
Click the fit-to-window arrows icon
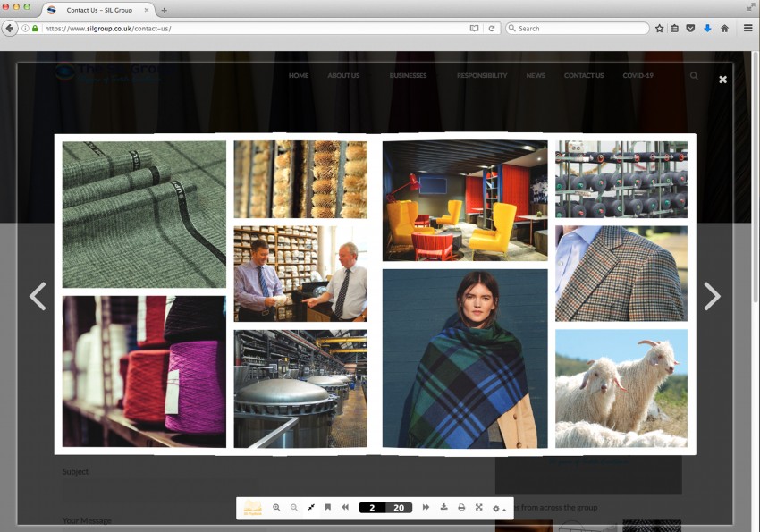point(311,507)
